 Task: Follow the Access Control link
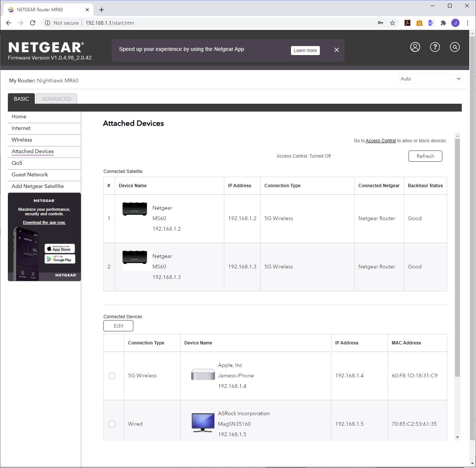[381, 141]
